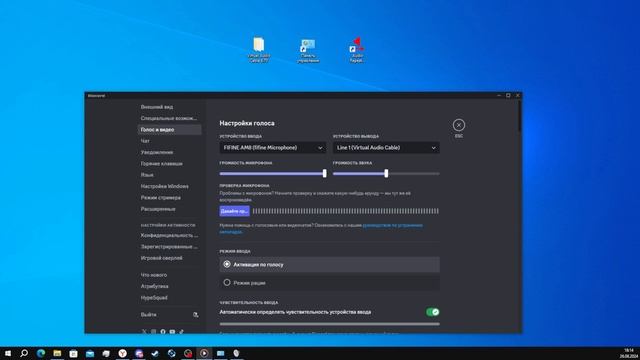Click the play-button media app in taskbar
Image resolution: width=640 pixels, height=360 pixels.
204,353
